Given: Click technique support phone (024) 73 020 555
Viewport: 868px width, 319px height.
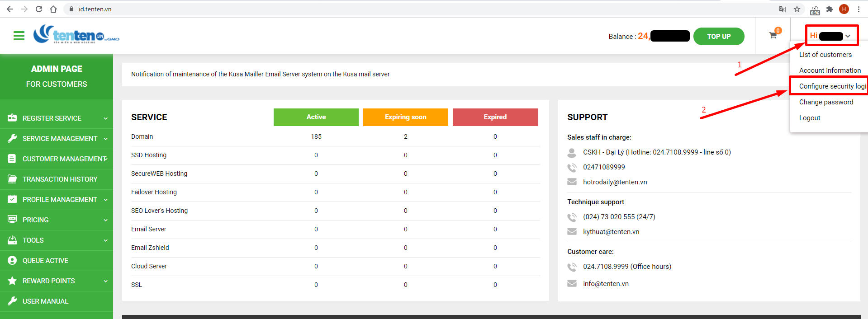Looking at the screenshot, I should 619,217.
